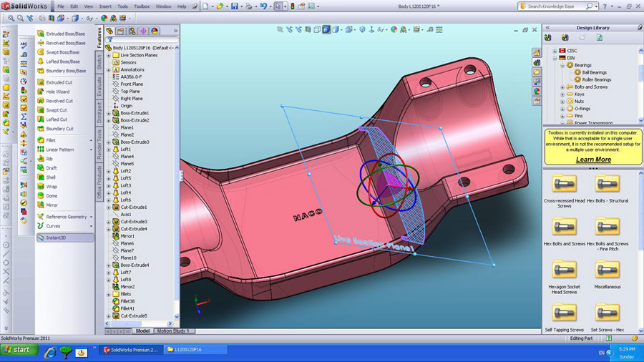The height and width of the screenshot is (362, 644).
Task: Select the Revolved Cut tool
Action: coord(55,101)
